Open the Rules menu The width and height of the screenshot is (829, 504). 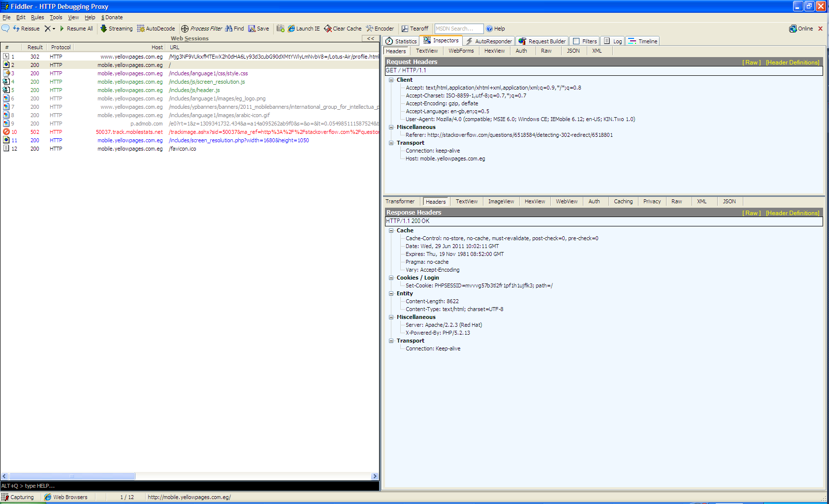pyautogui.click(x=37, y=17)
